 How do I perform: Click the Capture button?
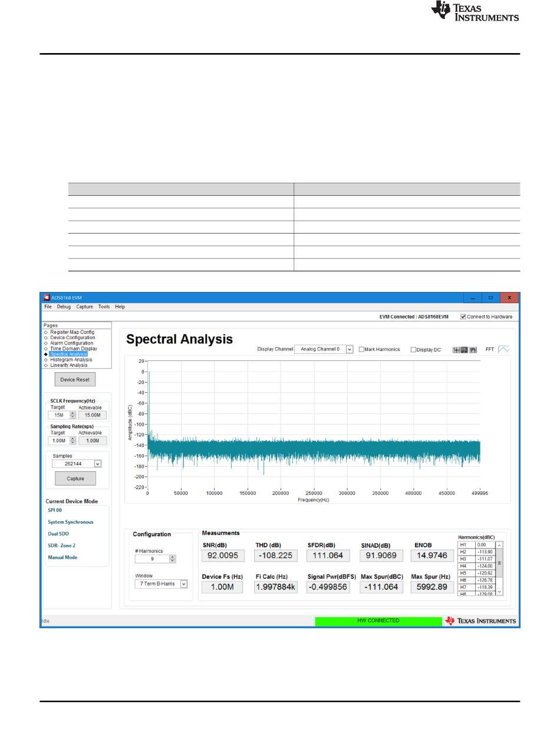coord(75,478)
